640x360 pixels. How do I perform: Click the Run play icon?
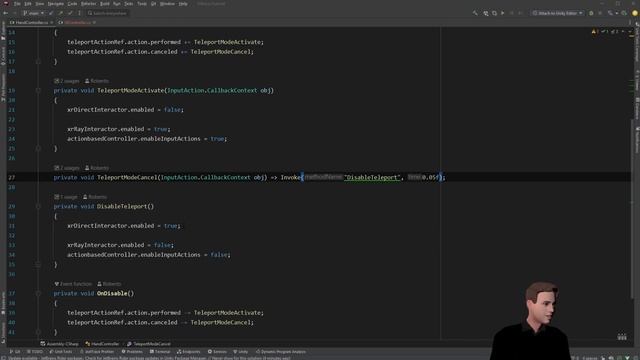(x=502, y=13)
